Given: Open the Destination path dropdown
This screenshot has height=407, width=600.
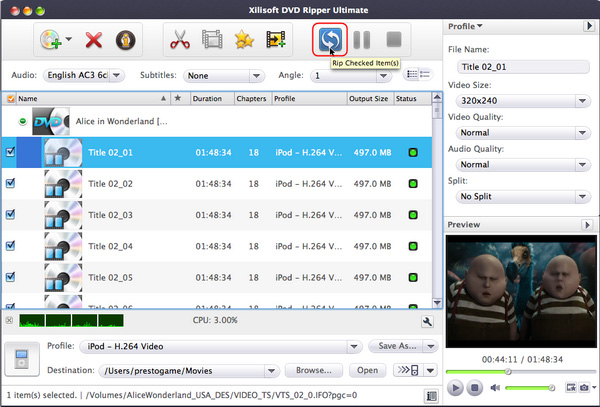Looking at the screenshot, I should [189, 371].
